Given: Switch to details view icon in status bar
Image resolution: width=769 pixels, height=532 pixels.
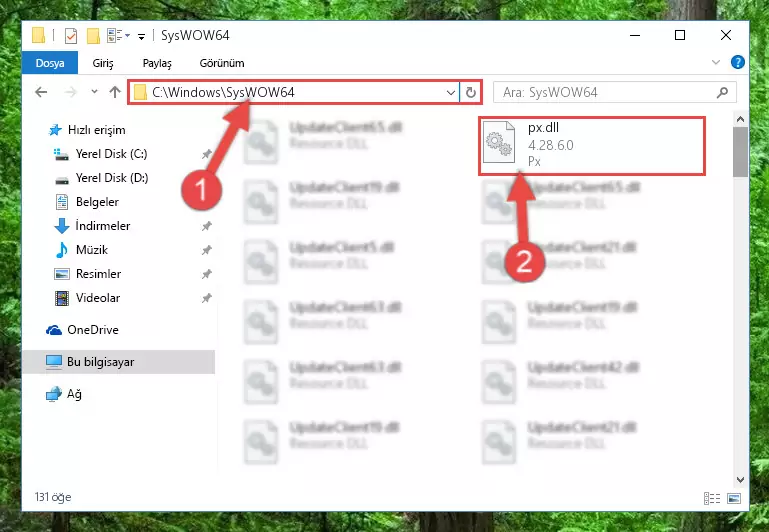Looking at the screenshot, I should tap(712, 499).
